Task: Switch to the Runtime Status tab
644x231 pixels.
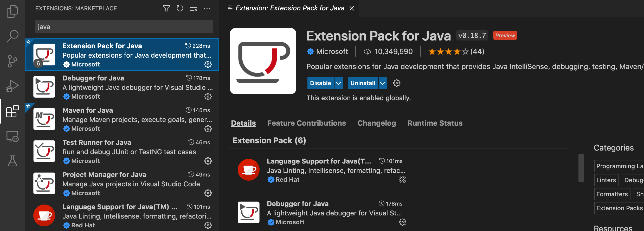Action: 435,123
